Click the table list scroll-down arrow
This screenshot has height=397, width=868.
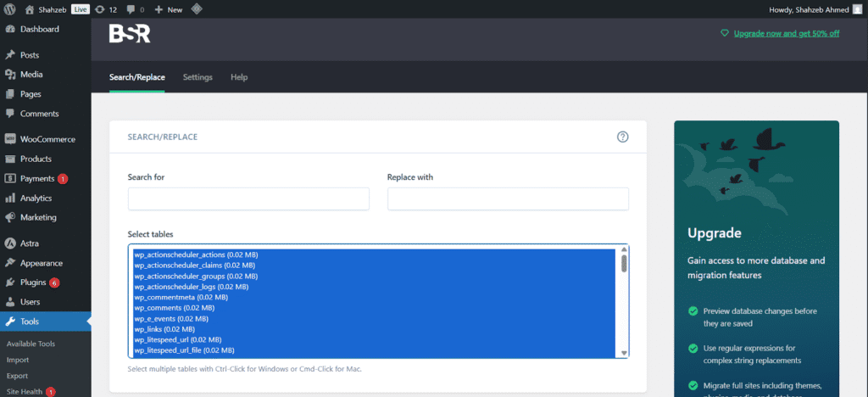[x=624, y=353]
